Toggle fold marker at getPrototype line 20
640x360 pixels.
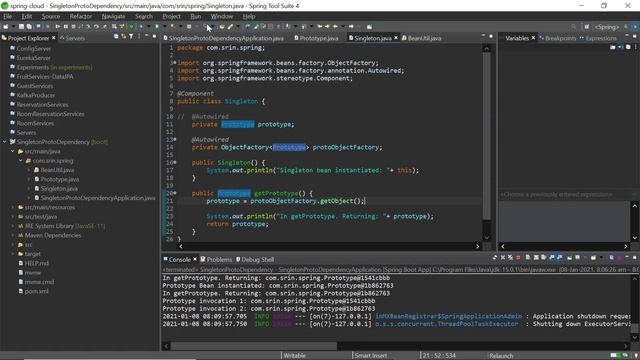click(x=175, y=193)
